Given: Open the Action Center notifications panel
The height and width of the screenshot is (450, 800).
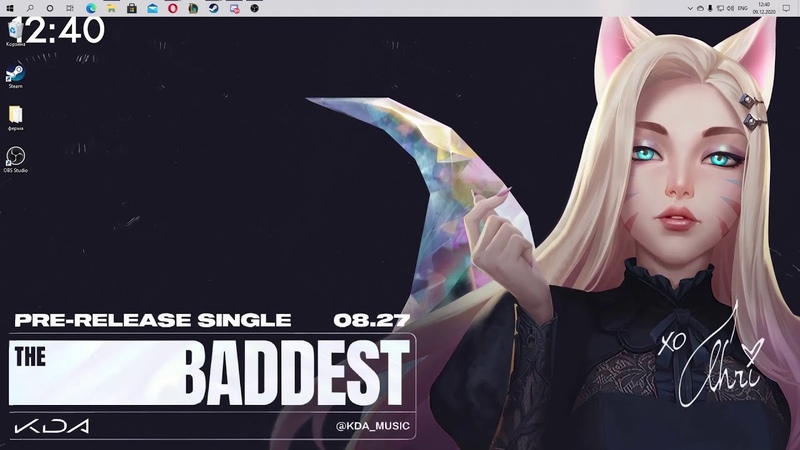Looking at the screenshot, I should pyautogui.click(x=788, y=8).
